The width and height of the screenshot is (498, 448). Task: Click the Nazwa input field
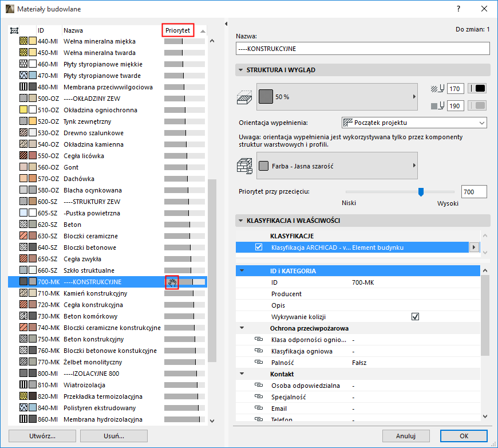(363, 49)
